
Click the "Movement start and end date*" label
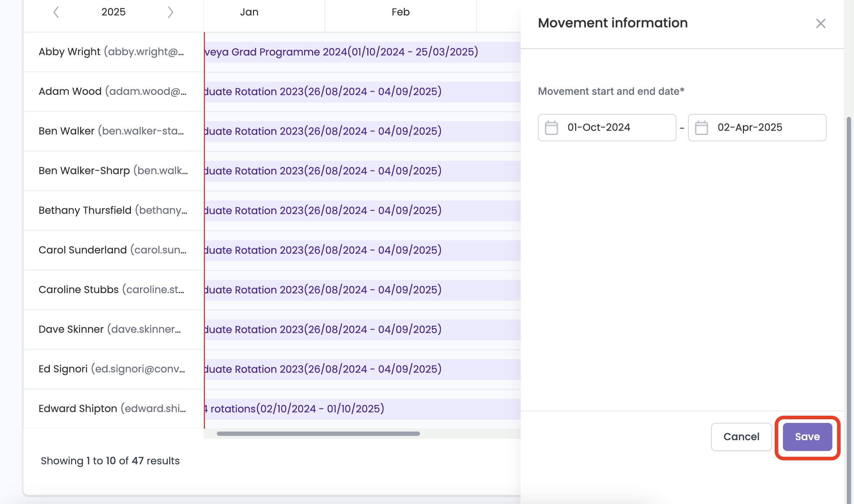[x=611, y=92]
